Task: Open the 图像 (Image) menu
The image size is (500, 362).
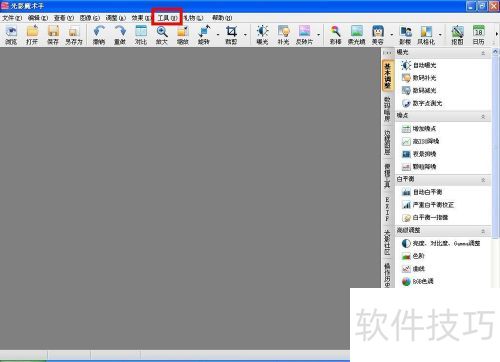Action: tap(90, 18)
